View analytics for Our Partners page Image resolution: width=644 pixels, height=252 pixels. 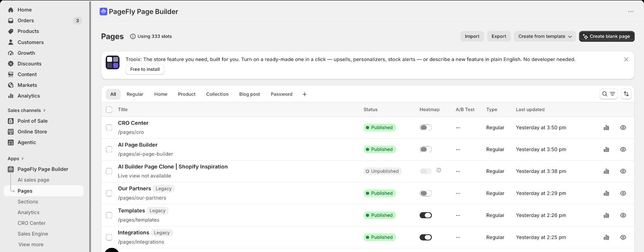(x=606, y=193)
